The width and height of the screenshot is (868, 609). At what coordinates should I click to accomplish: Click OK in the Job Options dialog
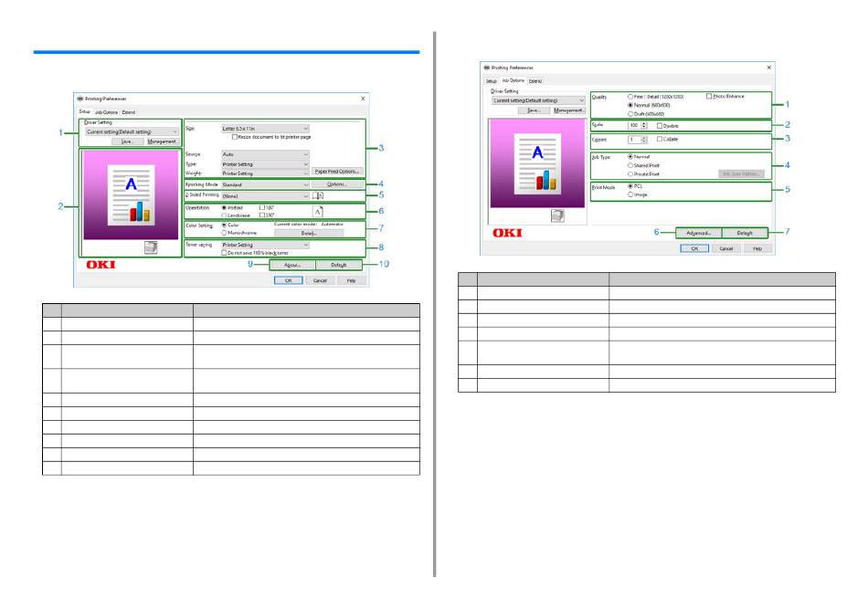[x=694, y=248]
